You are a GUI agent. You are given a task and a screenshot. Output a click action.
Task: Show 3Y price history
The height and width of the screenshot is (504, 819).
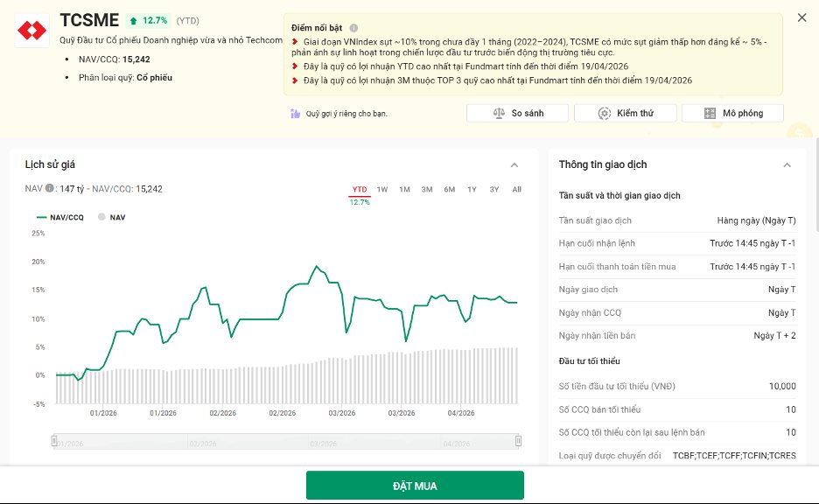point(494,190)
